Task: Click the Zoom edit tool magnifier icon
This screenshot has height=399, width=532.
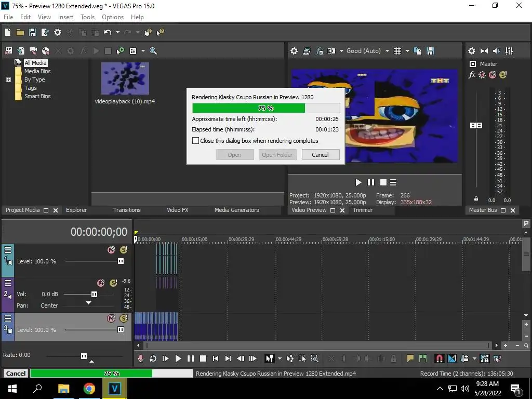Action: (x=314, y=358)
